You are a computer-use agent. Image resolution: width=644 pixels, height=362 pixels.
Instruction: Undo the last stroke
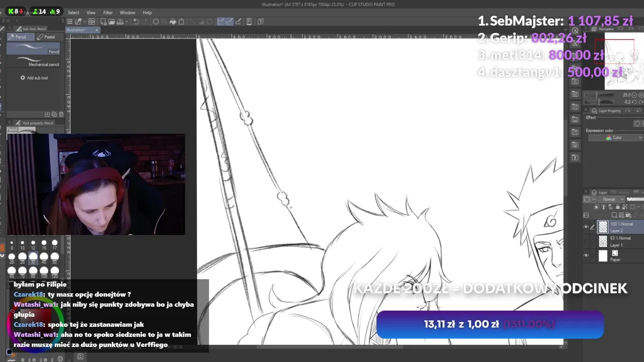pos(136,21)
